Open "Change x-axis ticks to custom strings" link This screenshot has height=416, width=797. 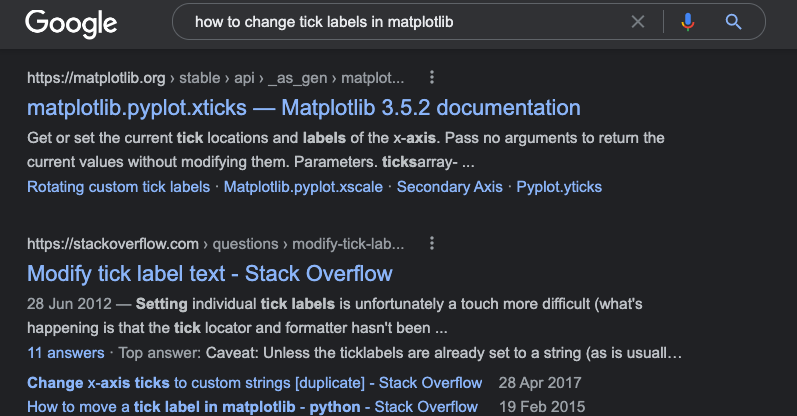click(x=254, y=383)
